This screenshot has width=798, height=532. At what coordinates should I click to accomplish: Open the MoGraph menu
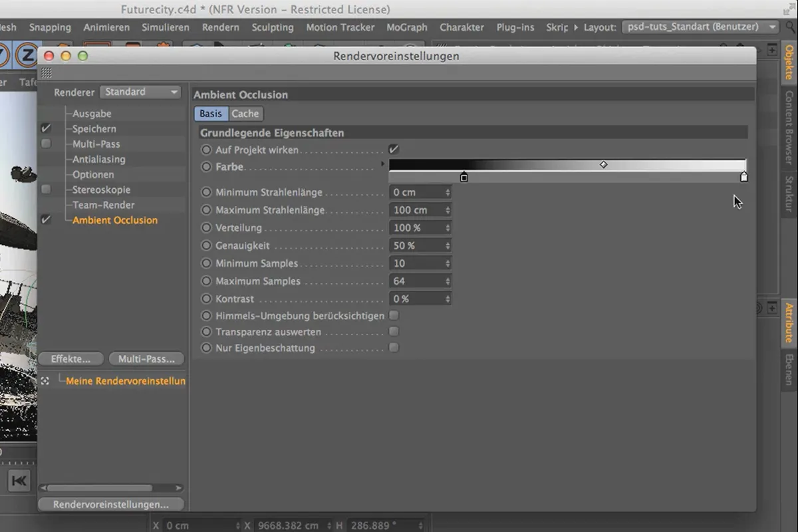[x=407, y=27]
